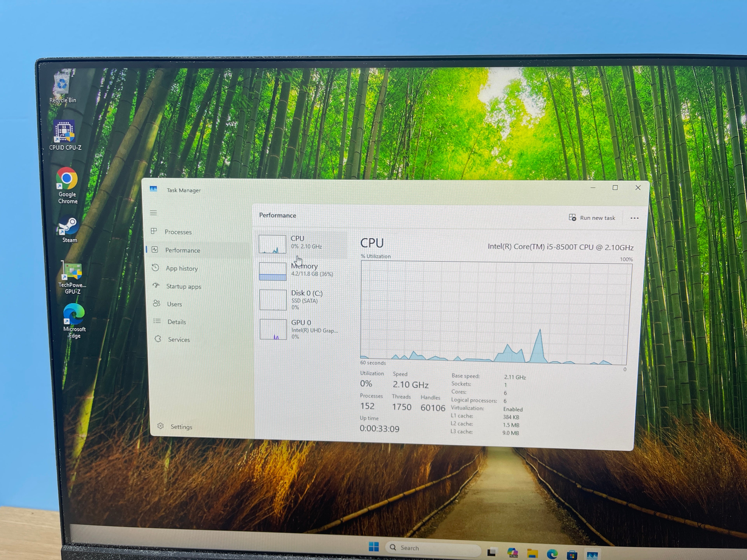The width and height of the screenshot is (747, 560).
Task: Click the Virtualization Enabled value
Action: click(513, 409)
